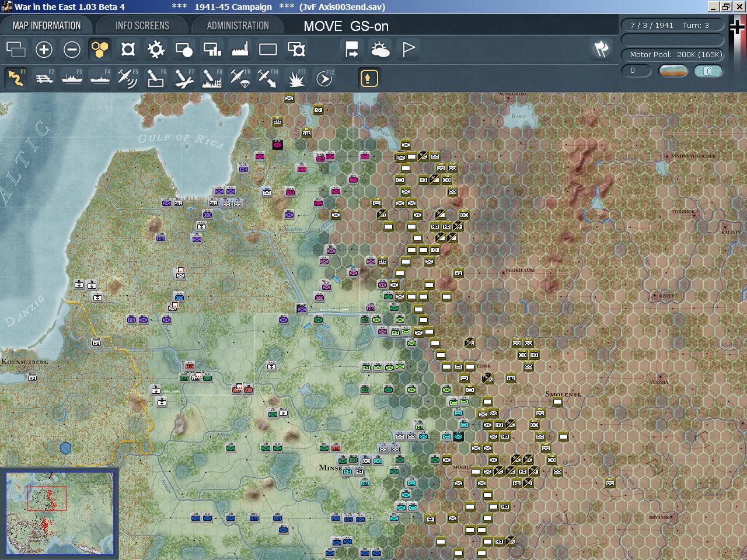Click the crossed flags icon
Image resolution: width=747 pixels, height=560 pixels.
[x=601, y=49]
